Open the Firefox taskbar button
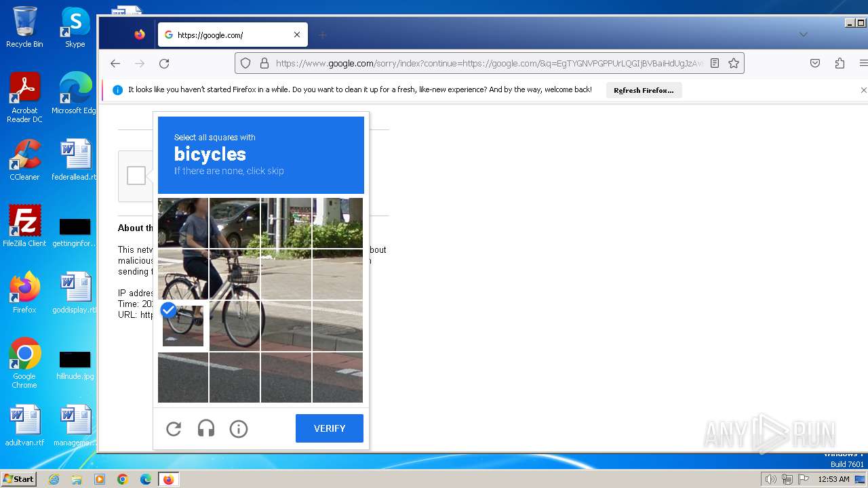 [x=168, y=479]
